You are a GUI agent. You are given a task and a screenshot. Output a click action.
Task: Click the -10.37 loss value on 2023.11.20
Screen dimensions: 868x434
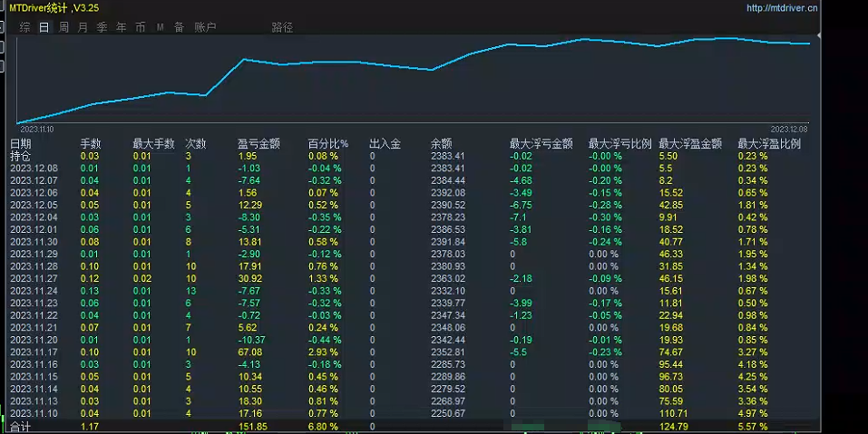(252, 340)
